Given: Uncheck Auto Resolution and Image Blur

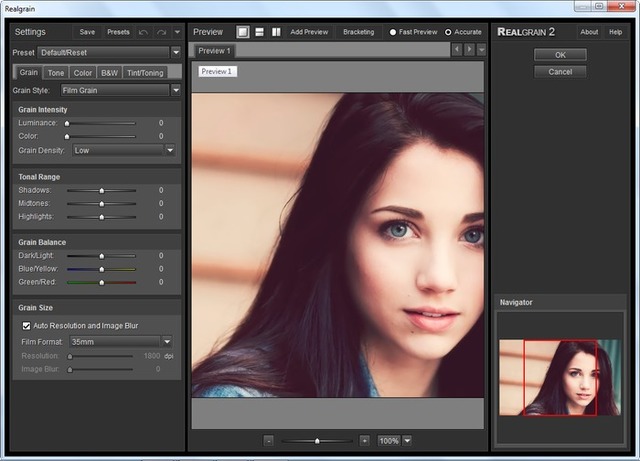Looking at the screenshot, I should pos(27,325).
